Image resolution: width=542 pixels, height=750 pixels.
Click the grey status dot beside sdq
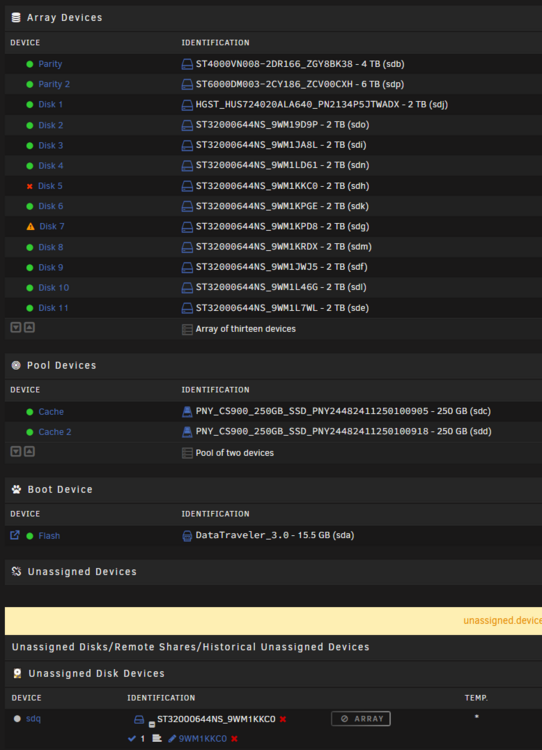17,718
